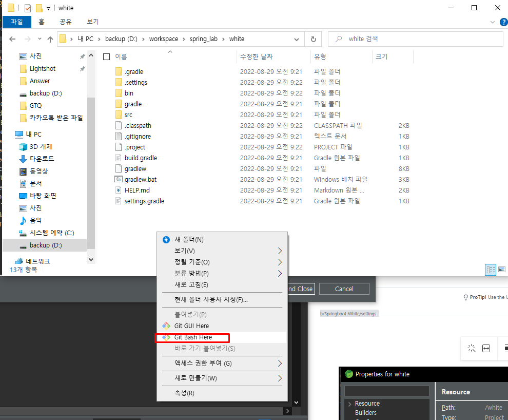This screenshot has width=508, height=420.
Task: Open 음악 in navigation pane
Action: point(35,221)
